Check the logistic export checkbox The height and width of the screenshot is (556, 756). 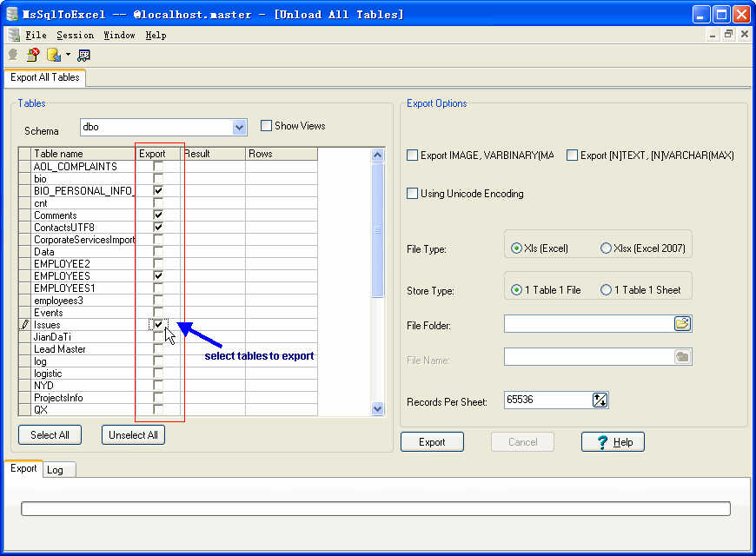[158, 374]
